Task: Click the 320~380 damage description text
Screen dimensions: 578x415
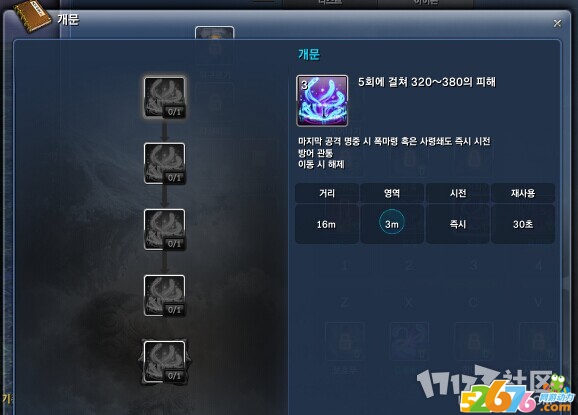Action: click(x=427, y=82)
